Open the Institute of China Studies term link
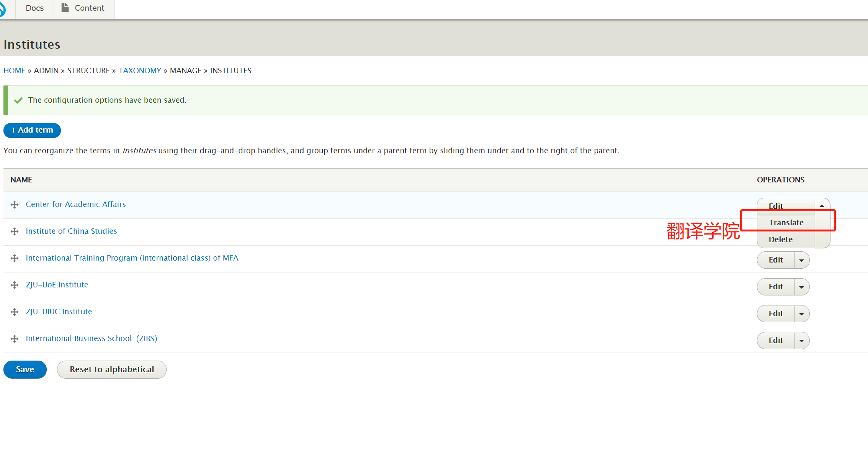The image size is (868, 461). [71, 231]
